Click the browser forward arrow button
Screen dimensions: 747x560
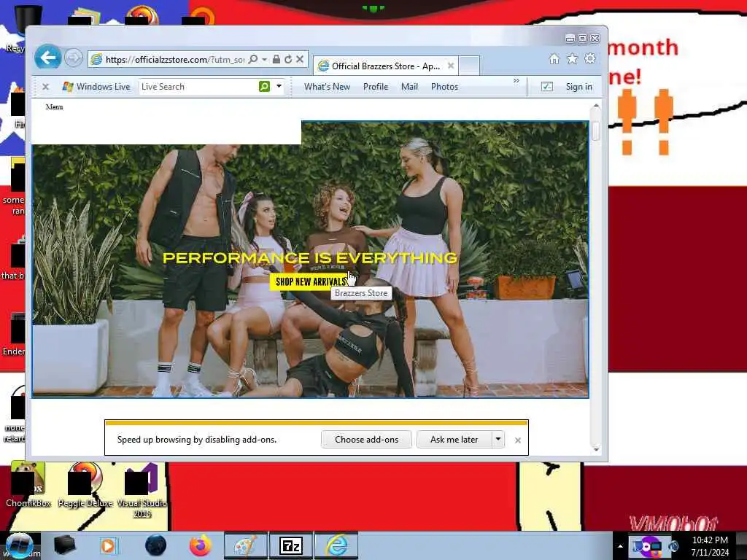74,58
